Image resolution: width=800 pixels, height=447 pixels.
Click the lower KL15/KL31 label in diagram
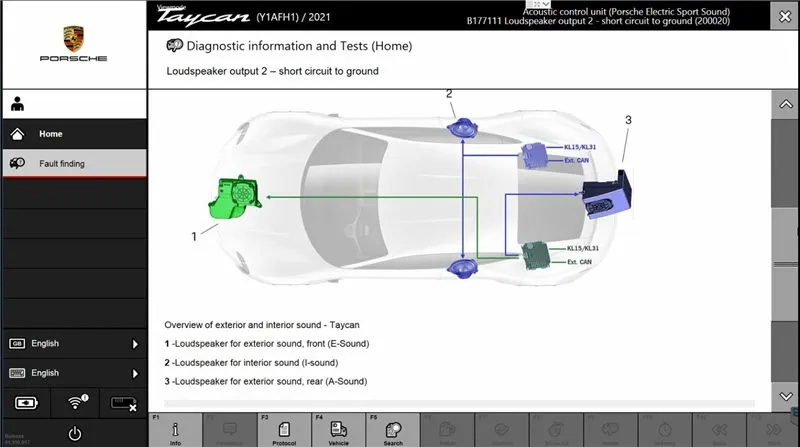[x=583, y=248]
